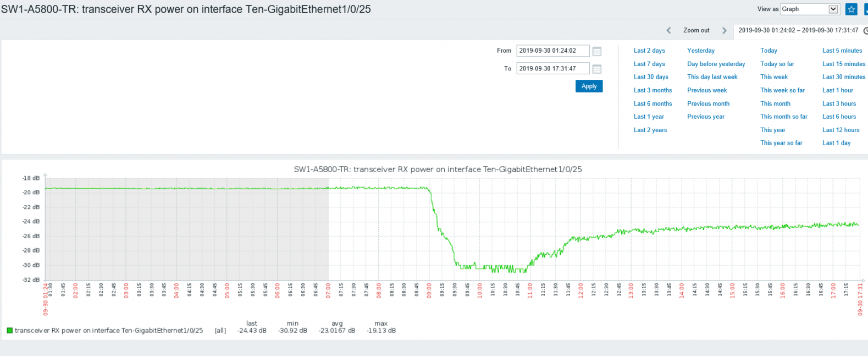Select Last 1 hour range

pyautogui.click(x=838, y=90)
